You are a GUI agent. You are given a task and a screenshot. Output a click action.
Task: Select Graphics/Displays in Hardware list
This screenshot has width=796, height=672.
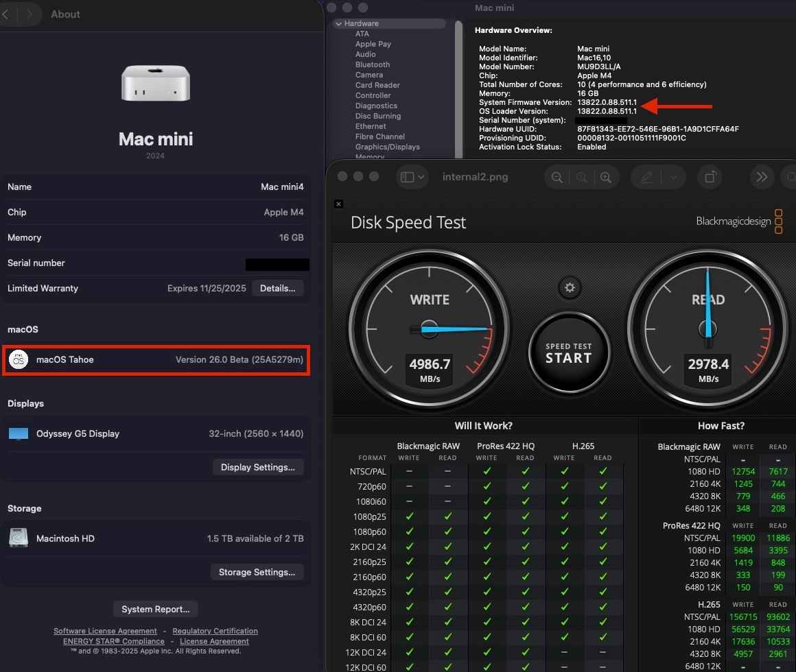[388, 147]
